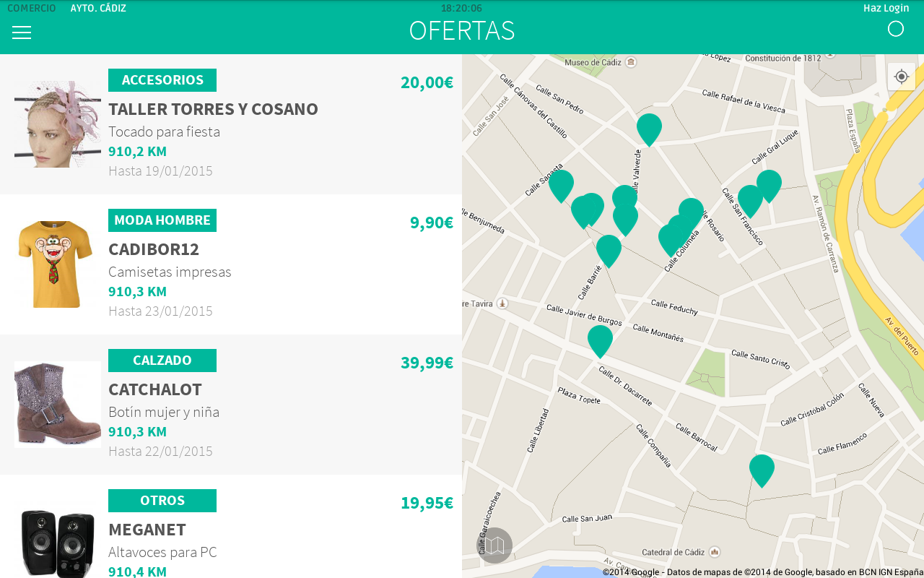Click Tocado para fiesta description
The image size is (924, 578).
164,131
